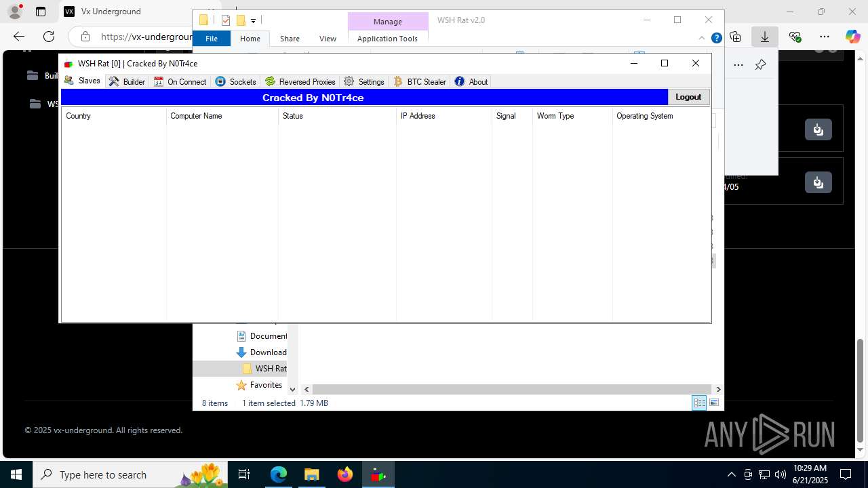Collapse the Explorer ribbon with the chevron

point(702,38)
